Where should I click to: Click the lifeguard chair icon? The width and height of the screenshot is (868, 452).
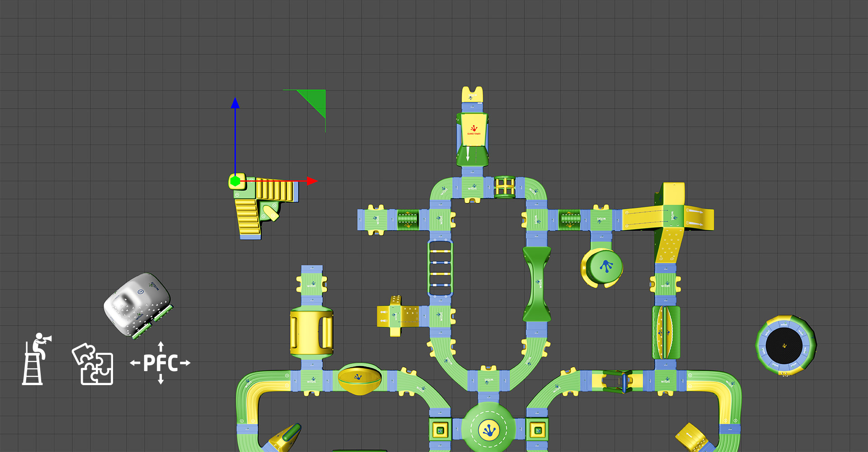click(35, 359)
